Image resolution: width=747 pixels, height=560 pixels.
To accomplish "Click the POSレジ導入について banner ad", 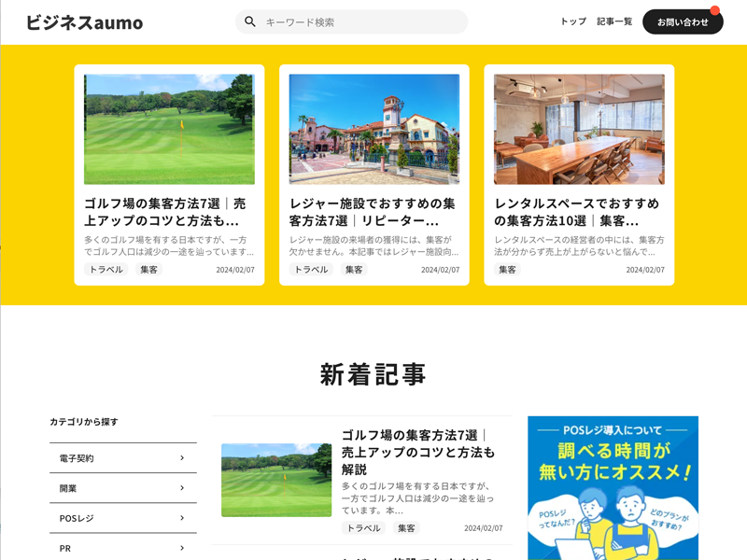I will 613,488.
